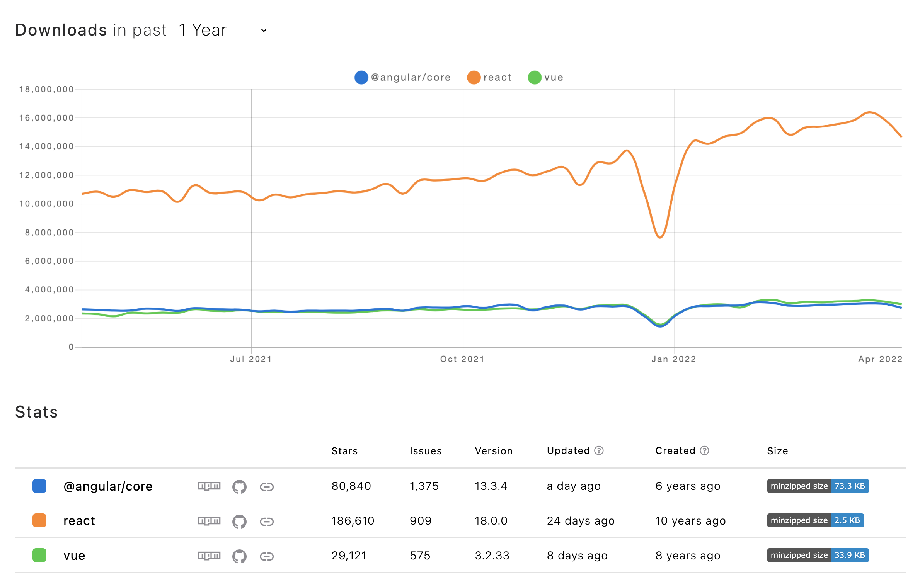Click version 13.3.4 cell
Viewport: 920px width, 588px height.
click(x=491, y=486)
